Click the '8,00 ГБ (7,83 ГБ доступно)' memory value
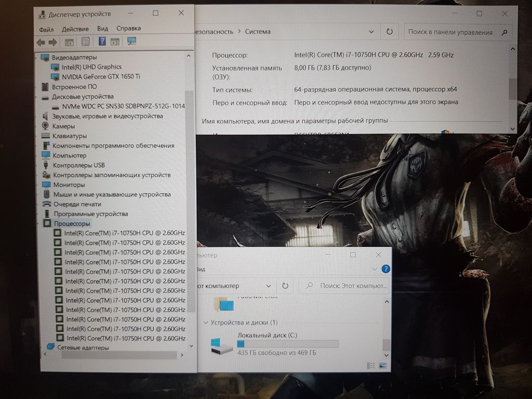532x399 pixels. point(332,68)
